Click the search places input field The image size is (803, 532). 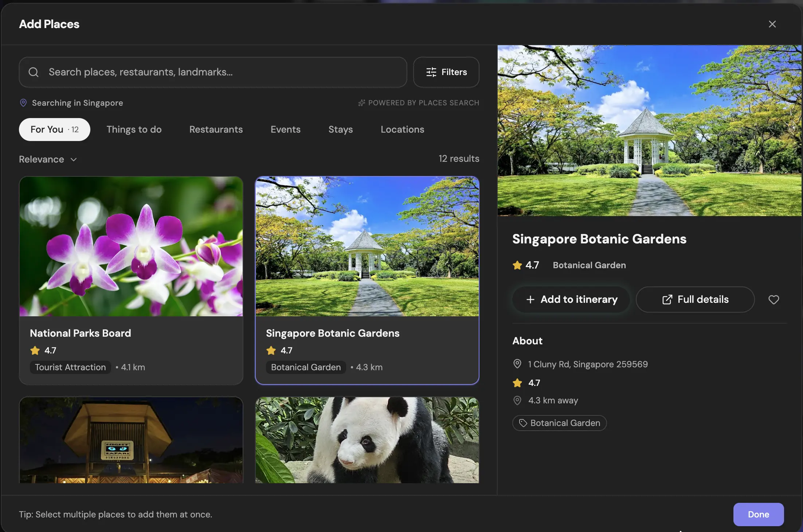pos(213,72)
